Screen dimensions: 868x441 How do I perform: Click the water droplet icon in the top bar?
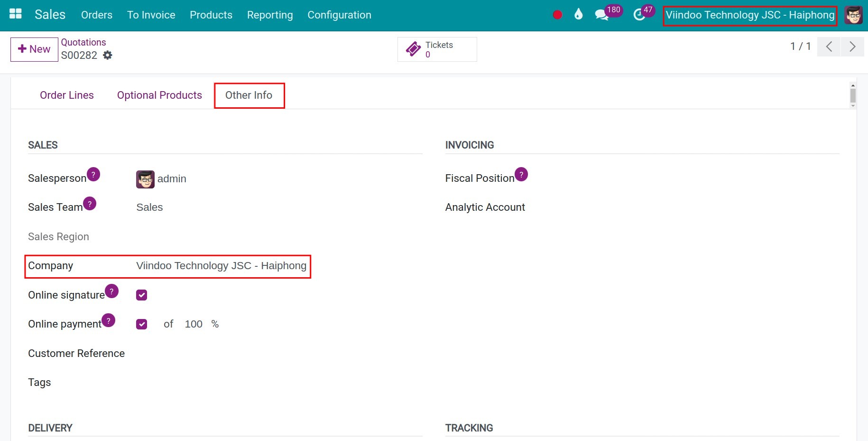tap(578, 14)
